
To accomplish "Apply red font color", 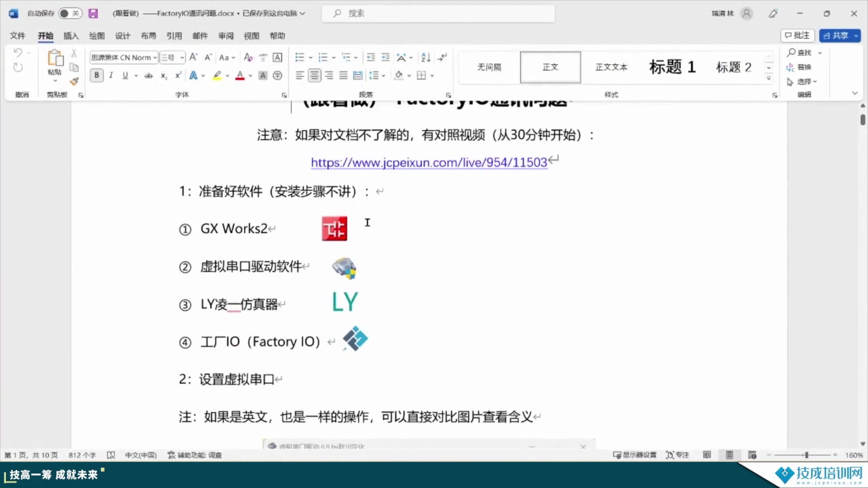I will tap(240, 75).
